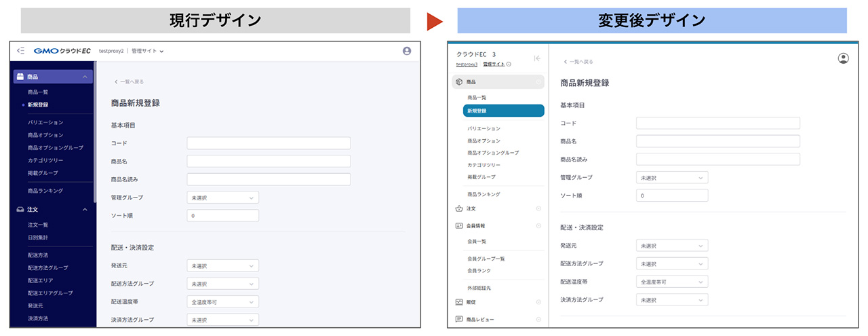Open 発送元 dropdown in current design
Viewport: 868px width, 336px height.
pyautogui.click(x=223, y=266)
